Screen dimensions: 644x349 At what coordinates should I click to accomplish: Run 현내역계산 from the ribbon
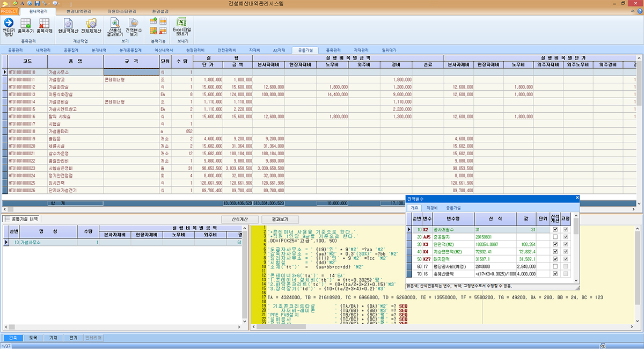point(68,23)
